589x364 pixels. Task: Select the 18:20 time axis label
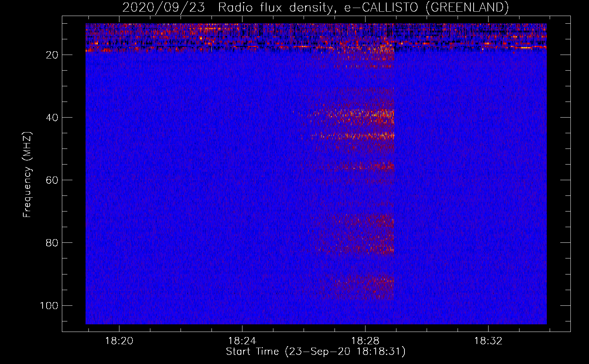pyautogui.click(x=119, y=341)
